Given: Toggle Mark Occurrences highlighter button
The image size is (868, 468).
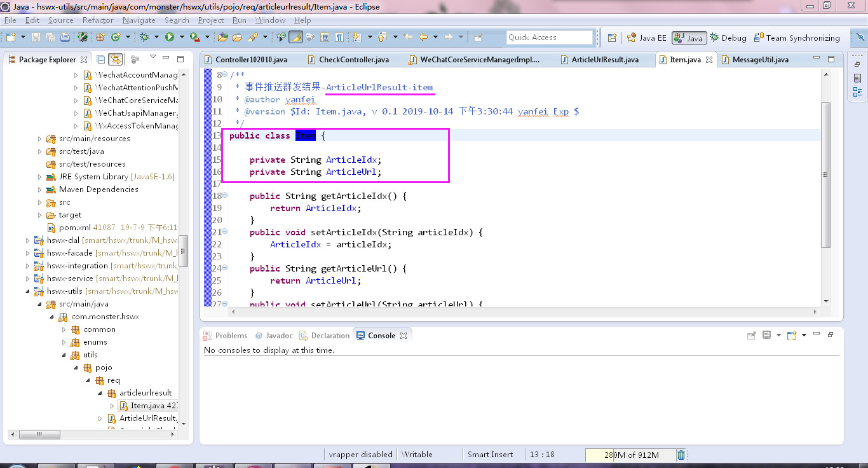Looking at the screenshot, I should point(295,38).
